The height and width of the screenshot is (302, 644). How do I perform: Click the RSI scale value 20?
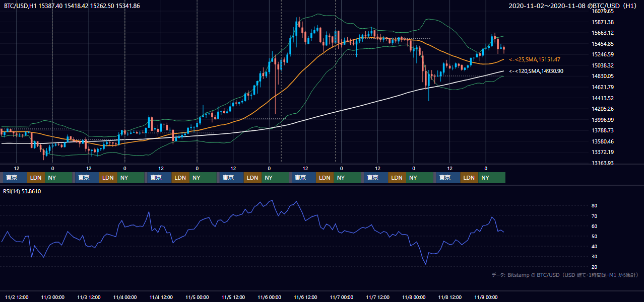pos(595,267)
